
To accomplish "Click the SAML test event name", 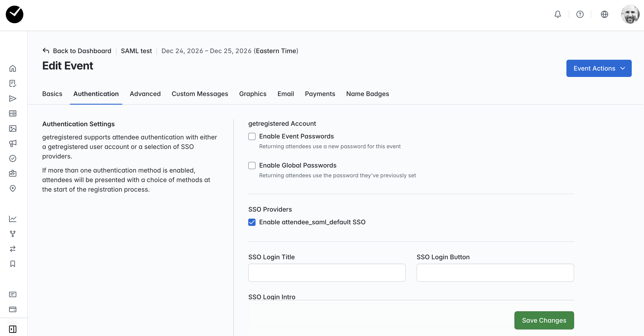I will pos(136,51).
